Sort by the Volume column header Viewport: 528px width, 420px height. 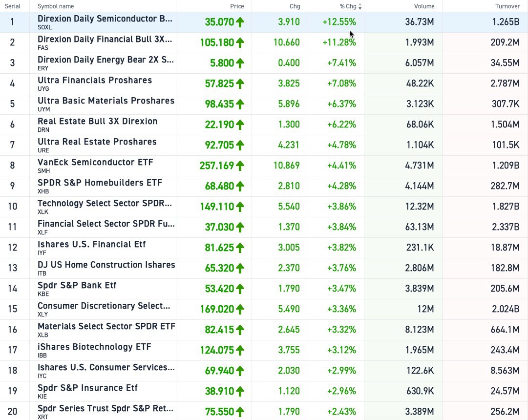point(424,6)
